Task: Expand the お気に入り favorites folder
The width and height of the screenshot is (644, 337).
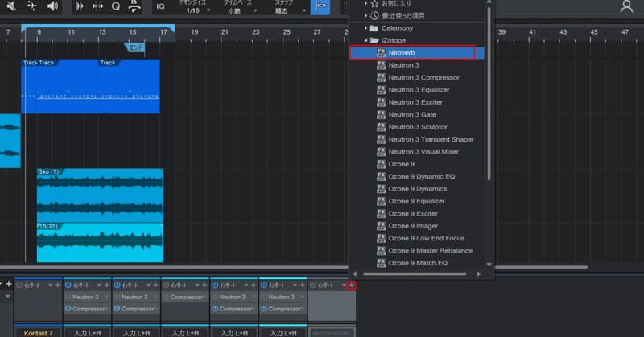Action: pos(365,4)
